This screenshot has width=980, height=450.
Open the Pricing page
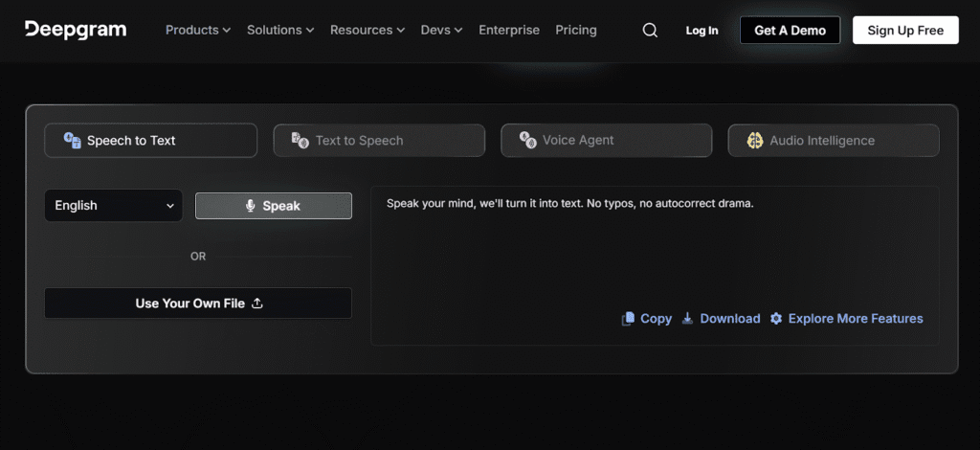click(576, 31)
